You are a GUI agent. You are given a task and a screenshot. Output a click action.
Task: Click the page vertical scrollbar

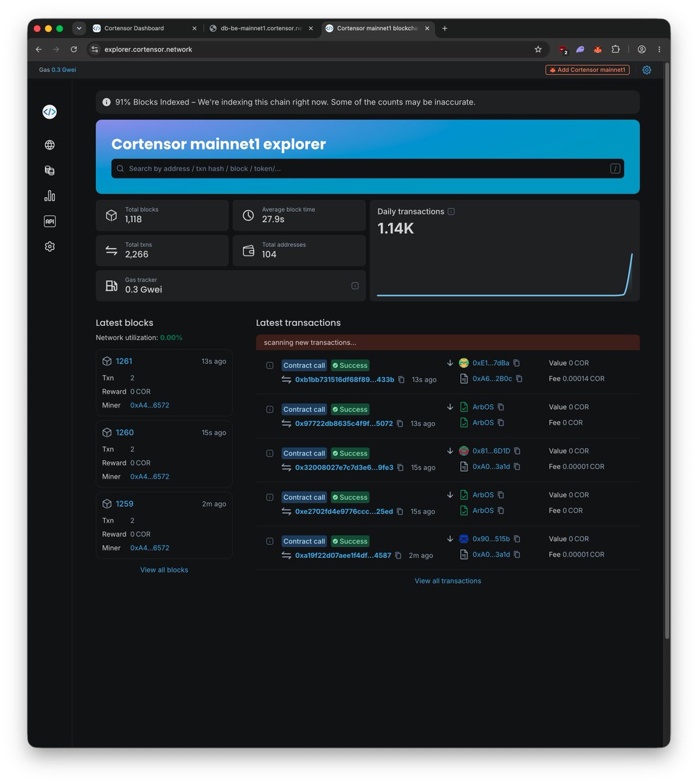[667, 351]
